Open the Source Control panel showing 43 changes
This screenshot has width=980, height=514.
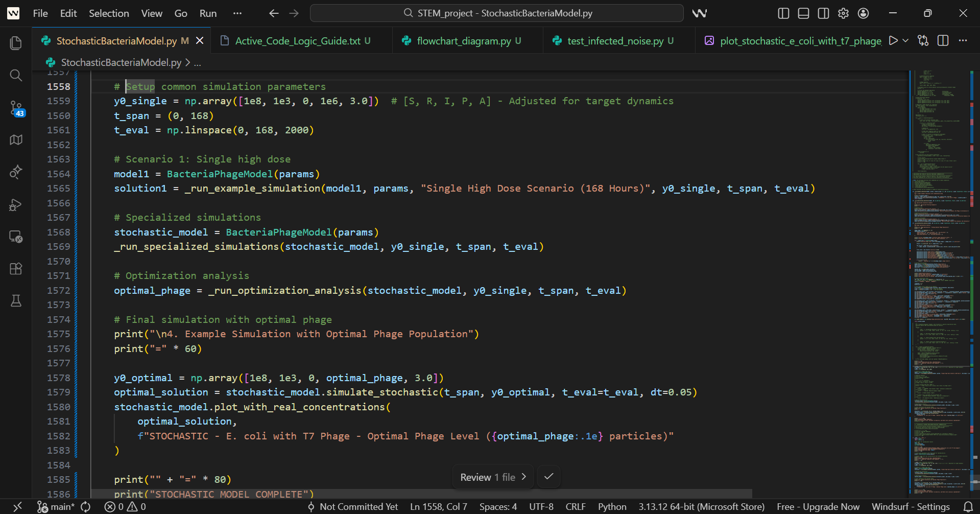[x=15, y=107]
